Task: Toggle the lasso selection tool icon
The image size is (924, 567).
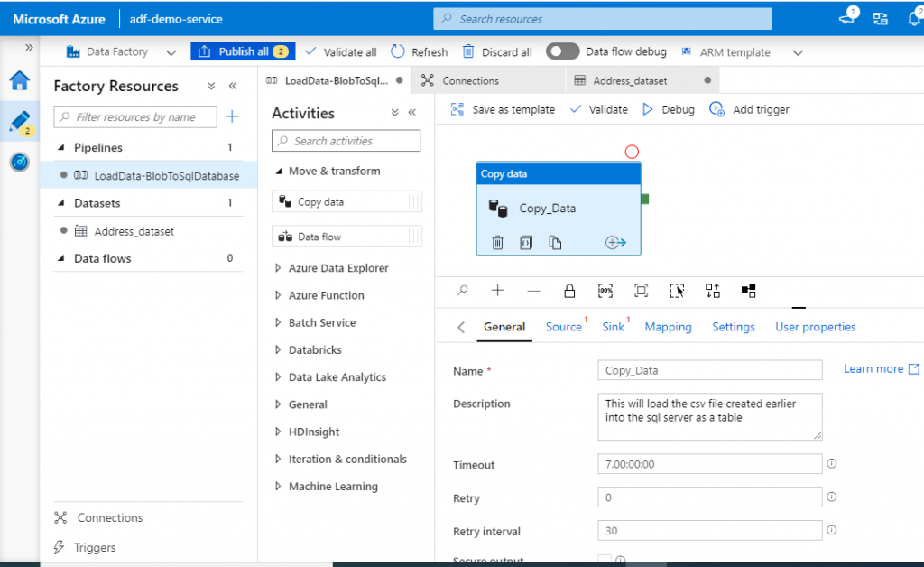Action: point(677,291)
